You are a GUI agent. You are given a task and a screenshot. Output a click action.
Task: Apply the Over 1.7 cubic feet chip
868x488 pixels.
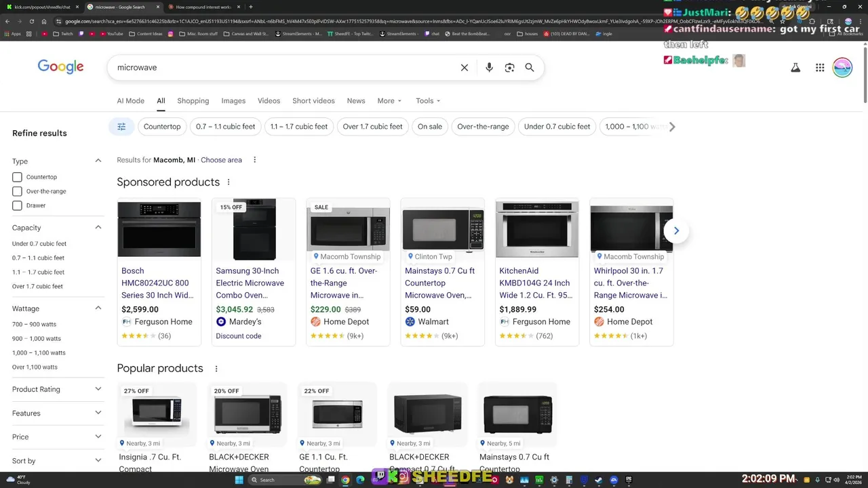[372, 127]
